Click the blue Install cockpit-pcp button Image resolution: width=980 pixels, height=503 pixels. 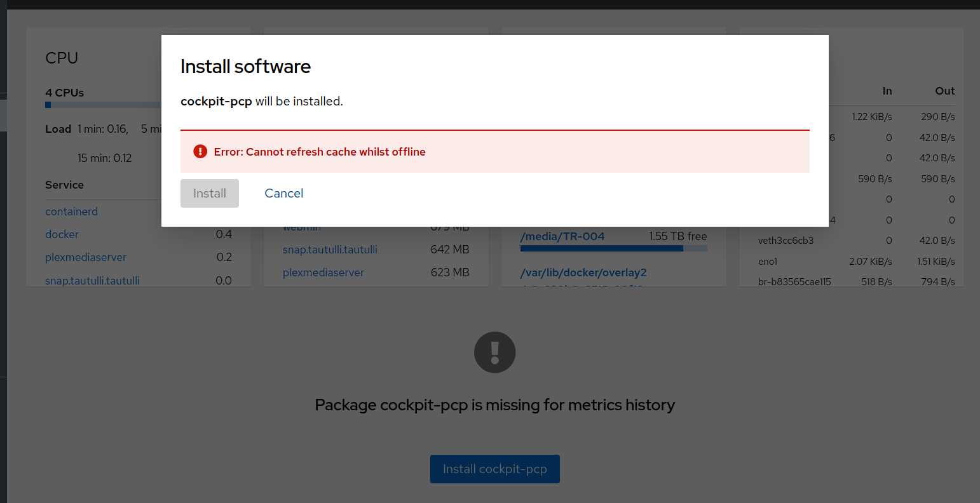coord(494,469)
